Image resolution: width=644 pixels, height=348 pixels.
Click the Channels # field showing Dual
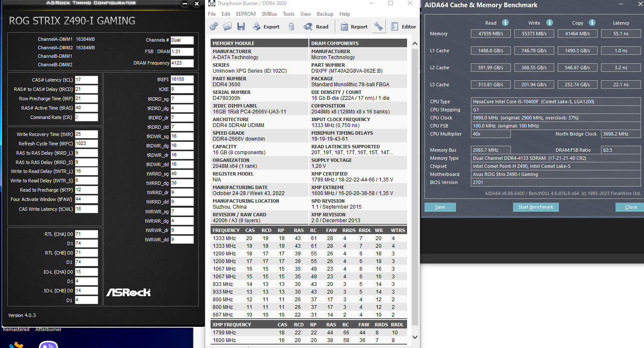[x=182, y=40]
